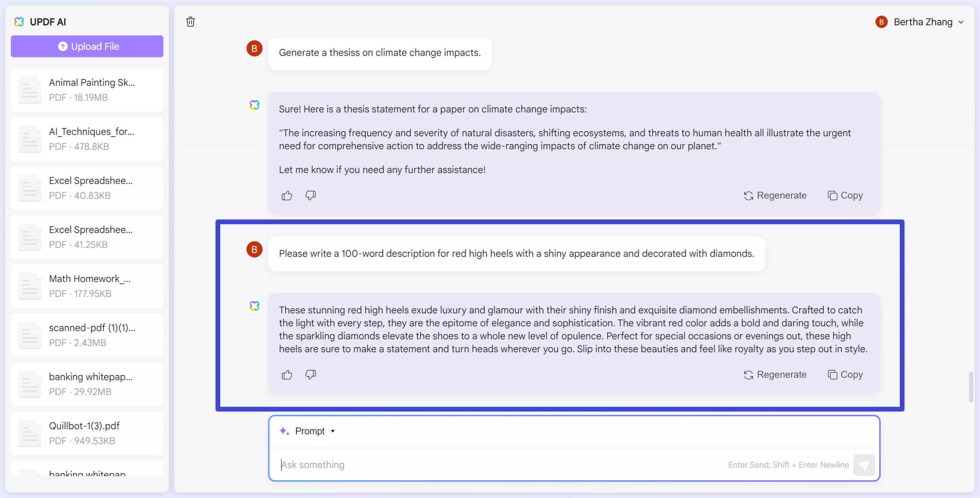This screenshot has width=980, height=498.
Task: Click the Math Homework PDF icon
Action: click(x=30, y=286)
